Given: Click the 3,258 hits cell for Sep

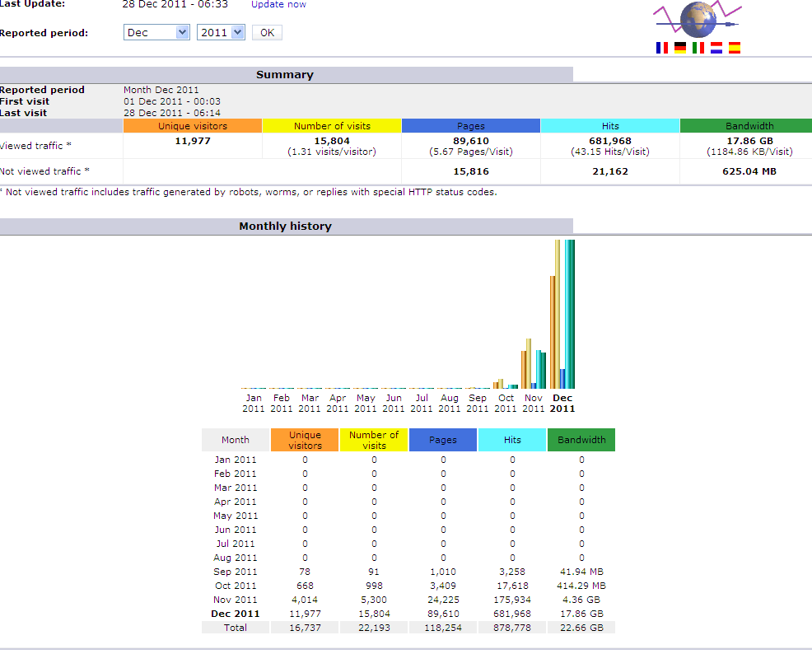Looking at the screenshot, I should 512,572.
